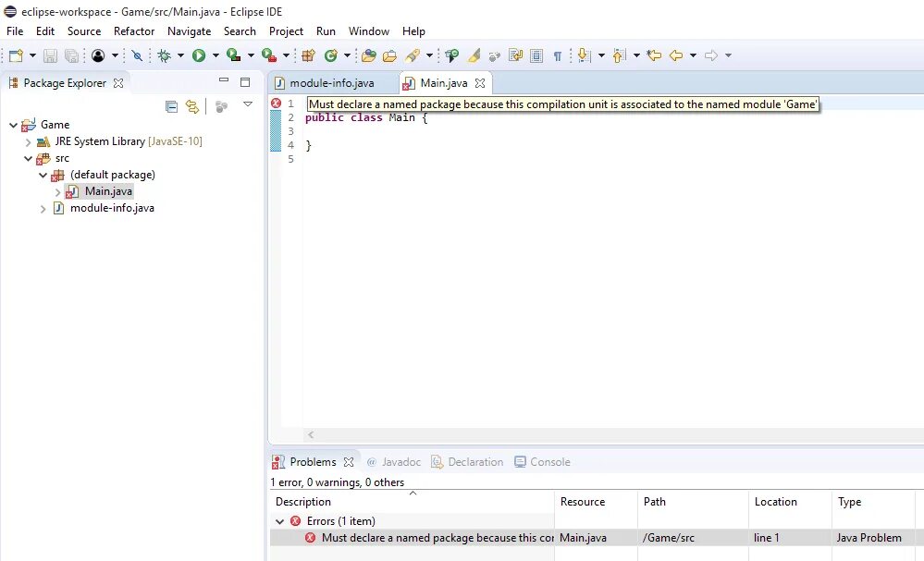The image size is (924, 561).
Task: Open the File menu
Action: [15, 31]
